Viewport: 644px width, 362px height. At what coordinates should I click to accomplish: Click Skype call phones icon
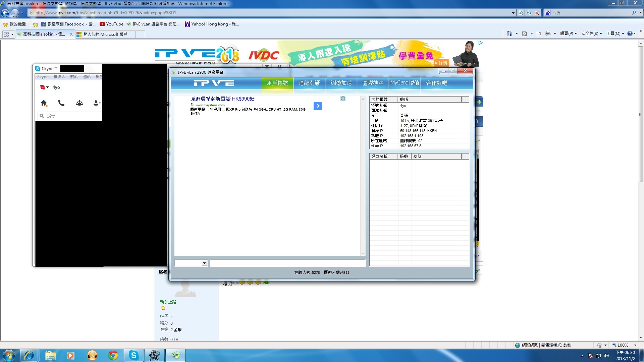61,103
